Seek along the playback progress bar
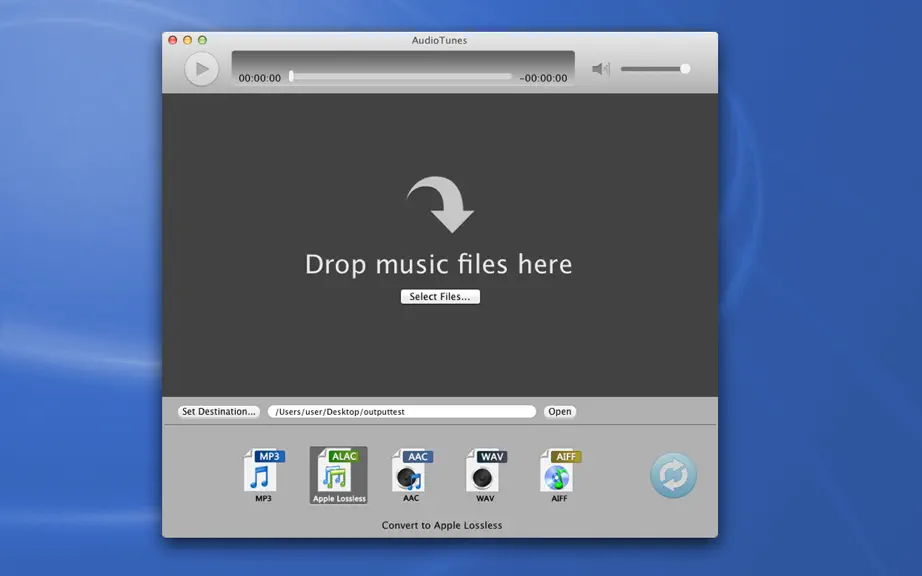The height and width of the screenshot is (576, 922). click(401, 76)
